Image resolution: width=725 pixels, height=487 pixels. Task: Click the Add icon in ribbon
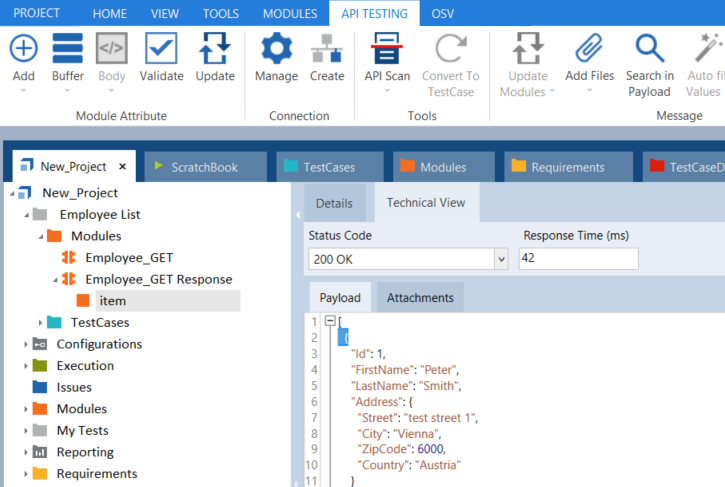[23, 49]
